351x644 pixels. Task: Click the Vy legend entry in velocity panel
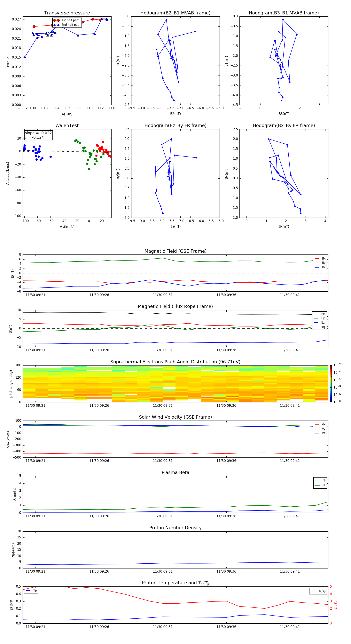320,429
